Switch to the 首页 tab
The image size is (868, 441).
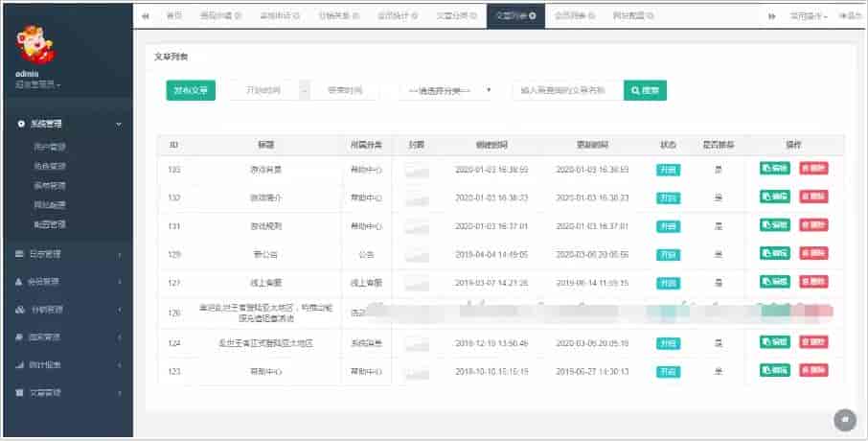[x=173, y=16]
